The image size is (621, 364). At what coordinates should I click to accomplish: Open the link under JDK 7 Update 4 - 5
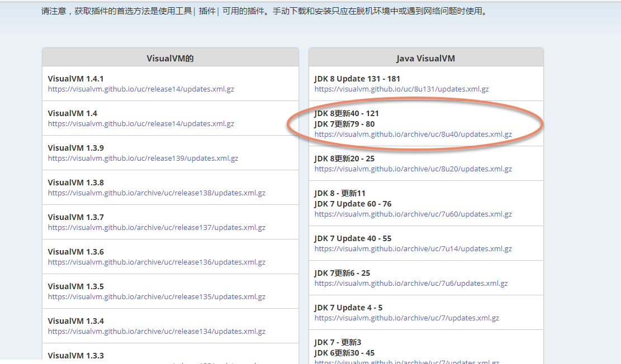tap(407, 318)
